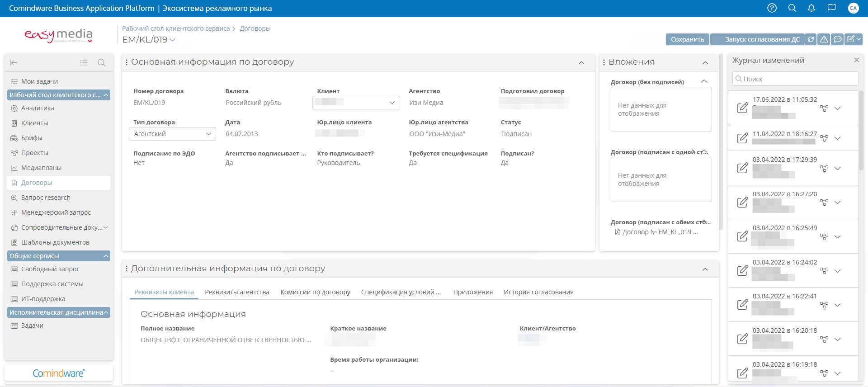The height and width of the screenshot is (387, 868).
Task: Click edit icon of 03.04.2022 16:25:49 entry
Action: (x=742, y=236)
